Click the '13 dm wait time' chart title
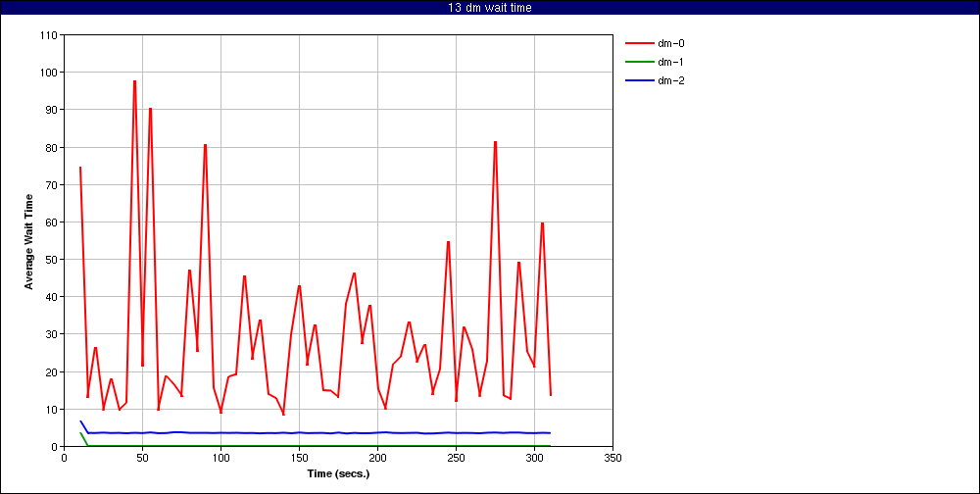 point(490,8)
